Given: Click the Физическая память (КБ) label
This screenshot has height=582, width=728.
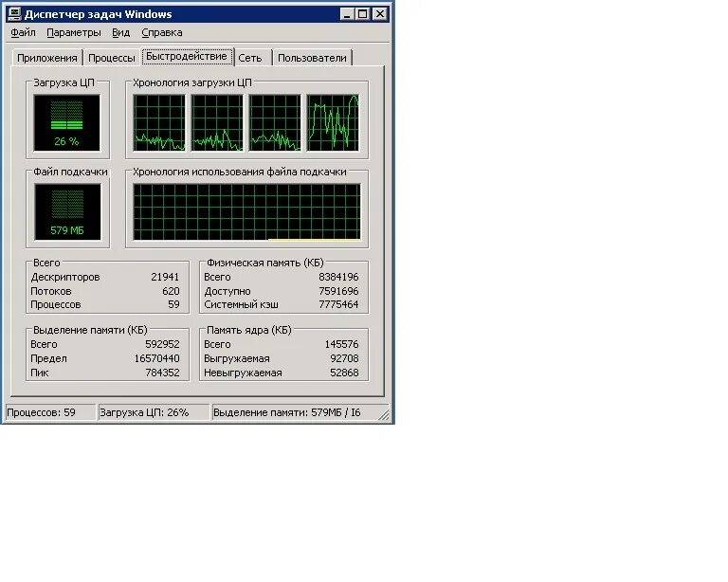Looking at the screenshot, I should click(265, 263).
